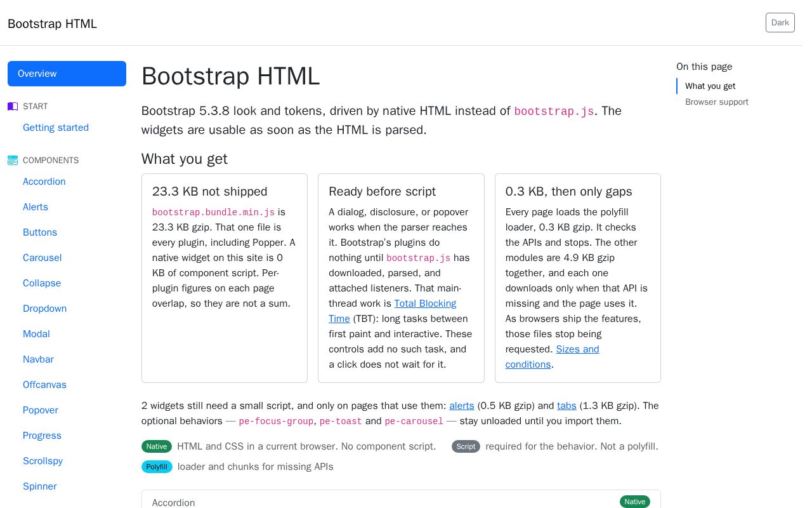Click the 'Ready before script' heading
812x508 pixels.
[382, 192]
